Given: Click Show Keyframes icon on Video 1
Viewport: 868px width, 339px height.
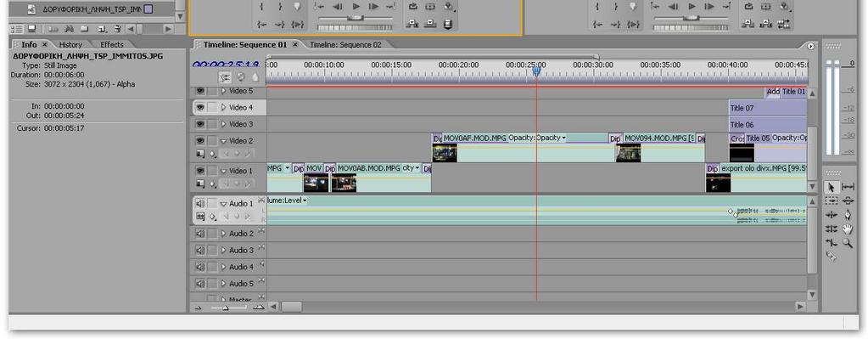Looking at the screenshot, I should coord(213,184).
